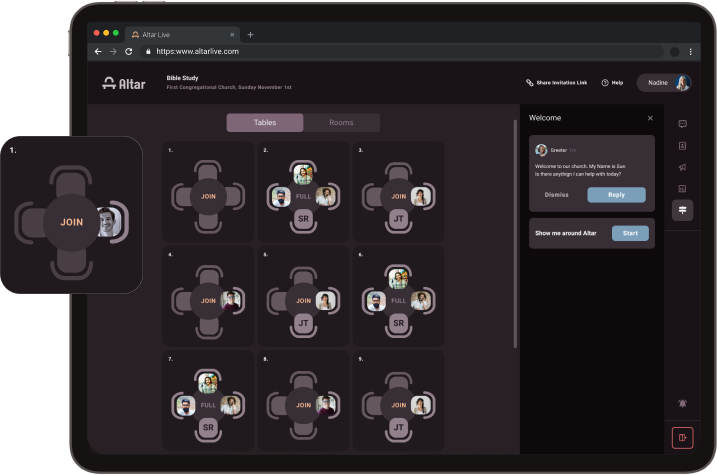
Task: Click the browser address bar
Action: pyautogui.click(x=400, y=51)
